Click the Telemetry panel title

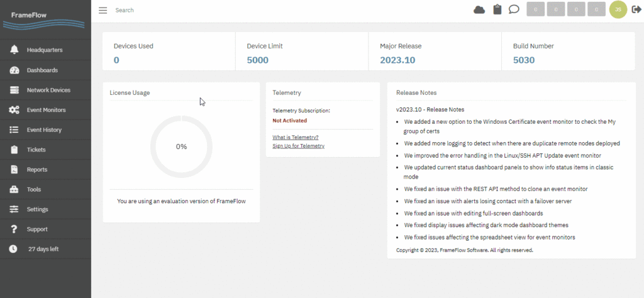[287, 93]
